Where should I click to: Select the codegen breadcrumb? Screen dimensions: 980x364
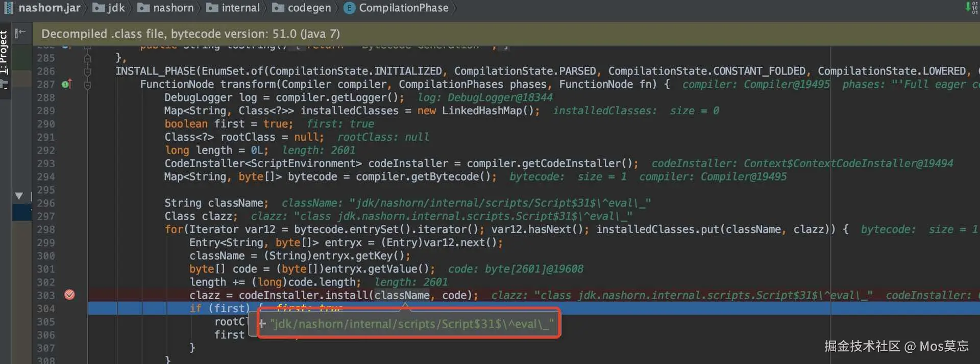tap(301, 8)
